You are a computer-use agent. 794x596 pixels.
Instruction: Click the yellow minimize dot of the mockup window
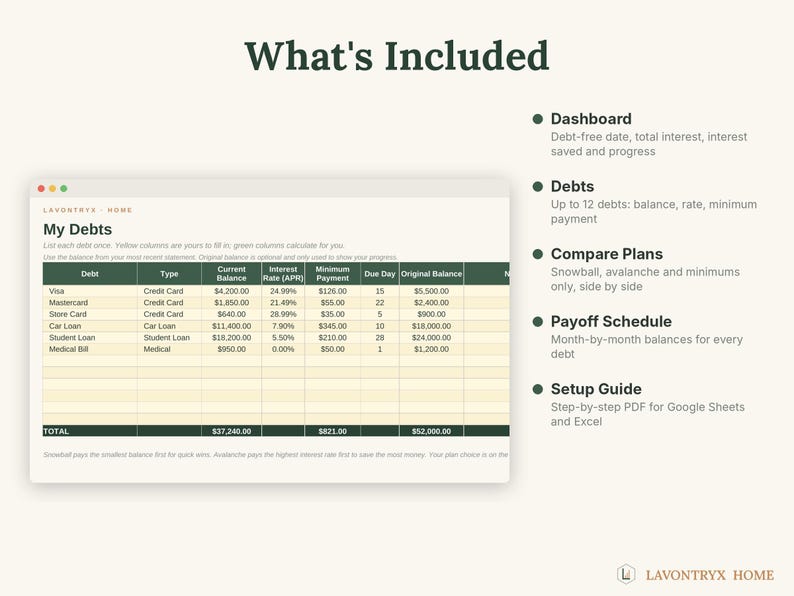click(x=52, y=188)
